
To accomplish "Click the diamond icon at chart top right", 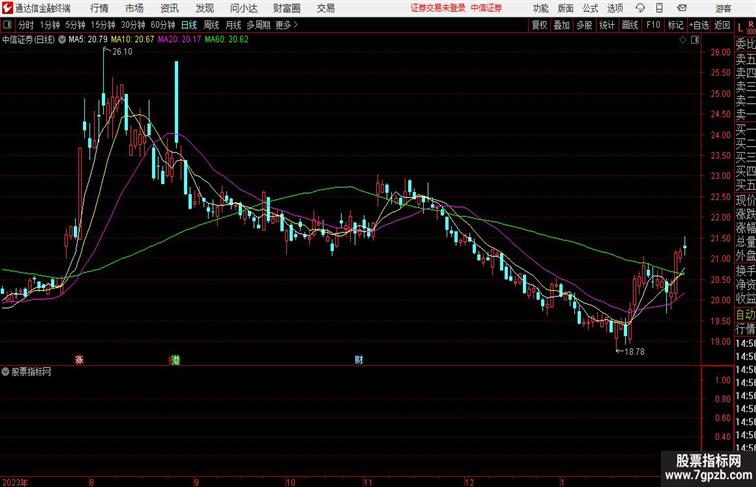I will (x=683, y=40).
